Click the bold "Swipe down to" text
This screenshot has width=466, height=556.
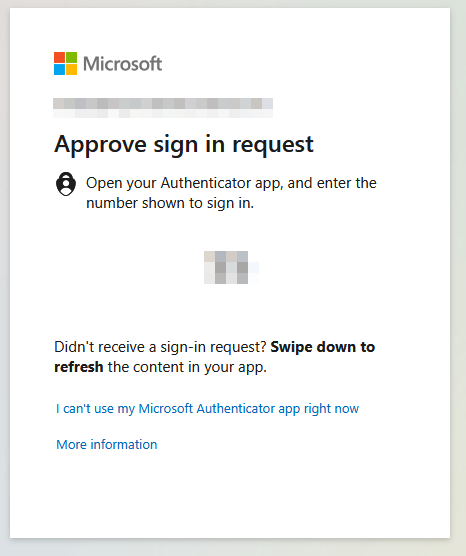pos(322,347)
